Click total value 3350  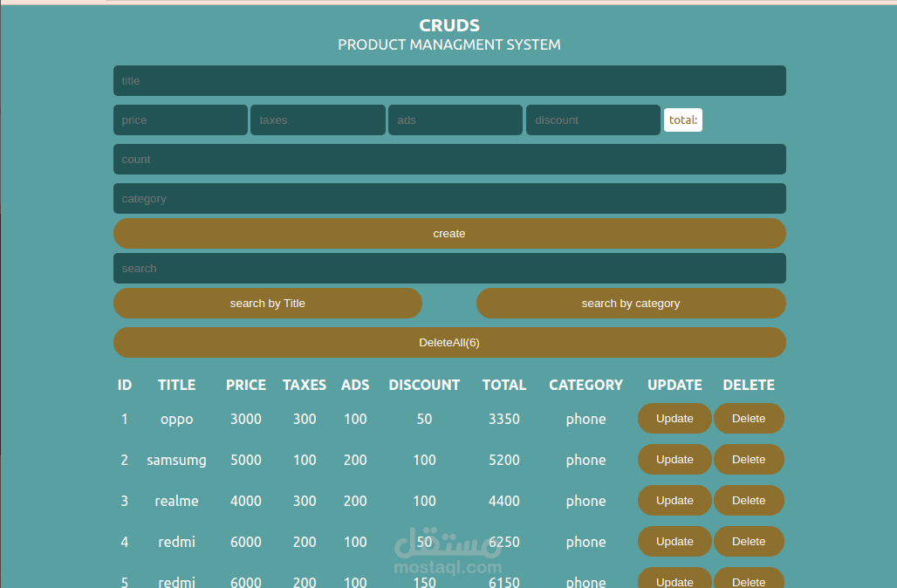[504, 420]
